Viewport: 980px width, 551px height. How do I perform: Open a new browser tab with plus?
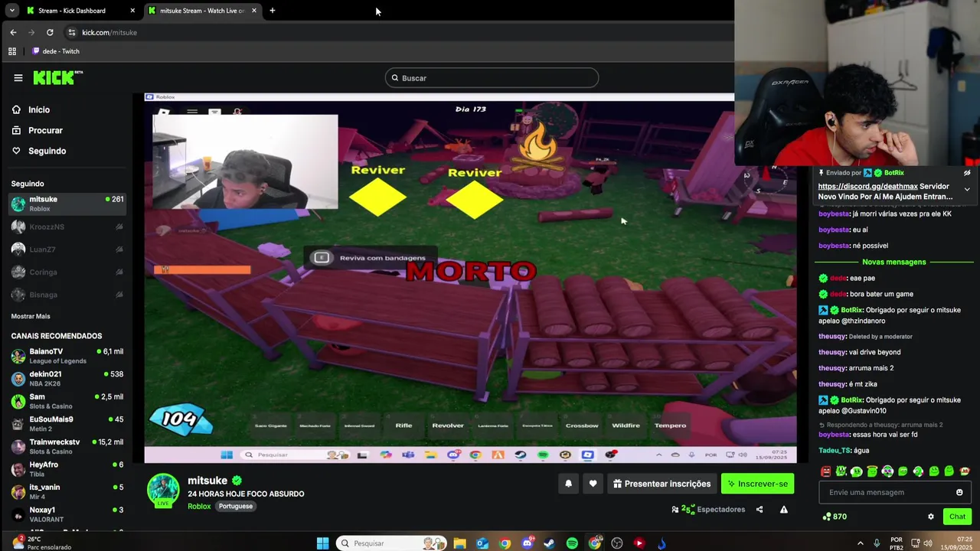(272, 11)
